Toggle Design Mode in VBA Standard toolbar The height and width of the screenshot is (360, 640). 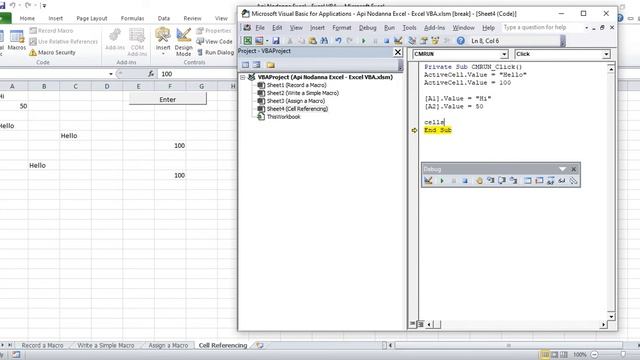[398, 40]
